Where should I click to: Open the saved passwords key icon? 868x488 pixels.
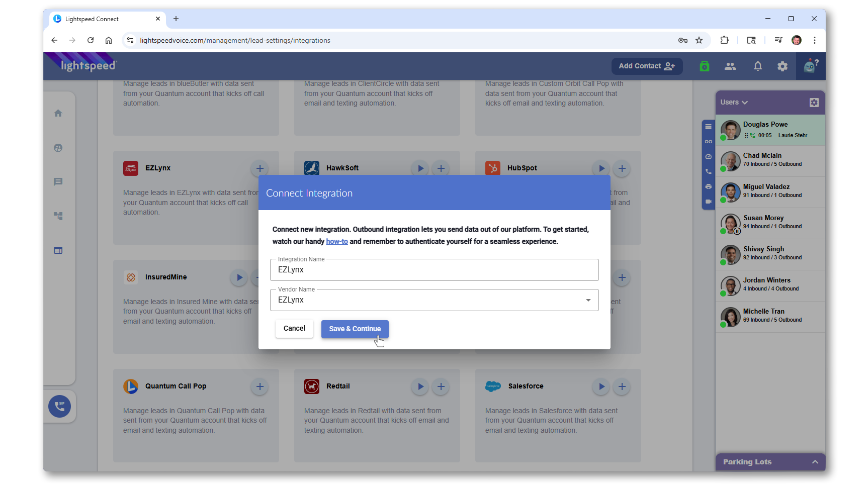[x=683, y=40]
